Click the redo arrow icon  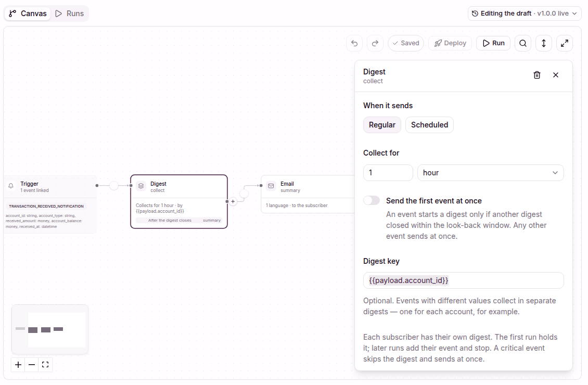click(375, 43)
